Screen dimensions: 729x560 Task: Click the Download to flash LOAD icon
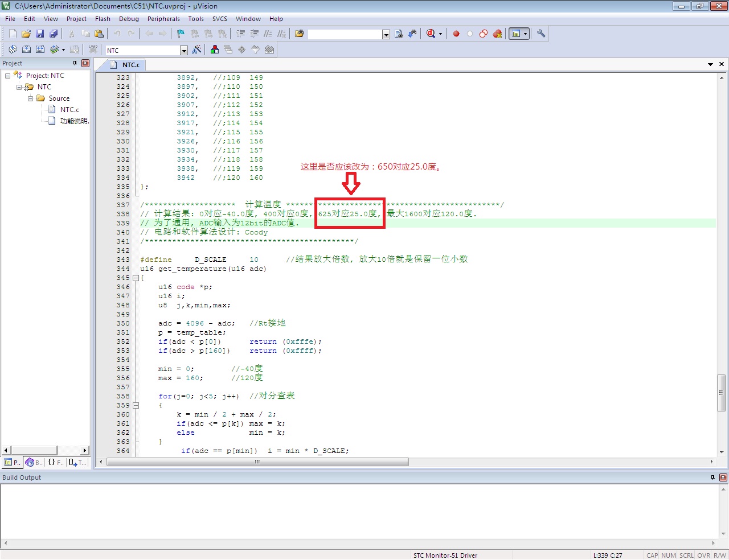click(x=93, y=50)
